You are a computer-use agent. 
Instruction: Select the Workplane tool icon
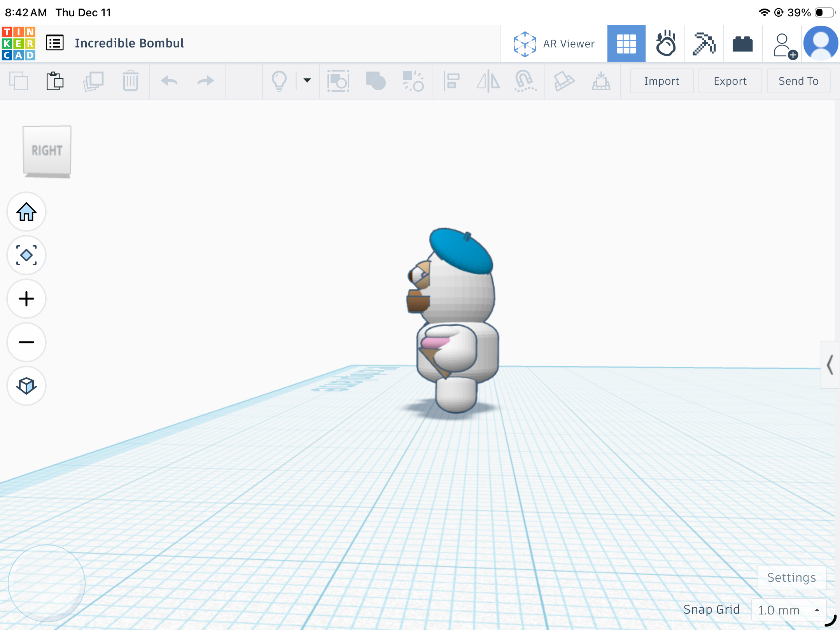(x=601, y=81)
